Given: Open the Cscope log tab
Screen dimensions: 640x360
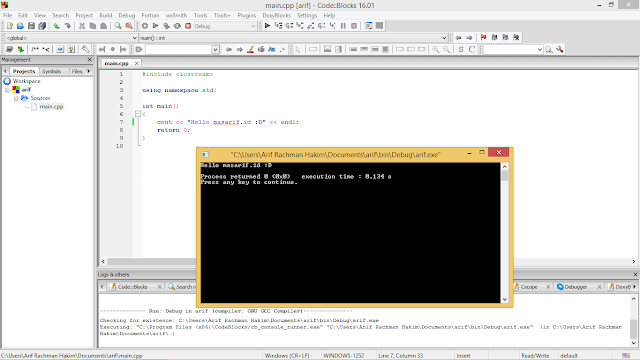Looking at the screenshot, I should coord(529,287).
